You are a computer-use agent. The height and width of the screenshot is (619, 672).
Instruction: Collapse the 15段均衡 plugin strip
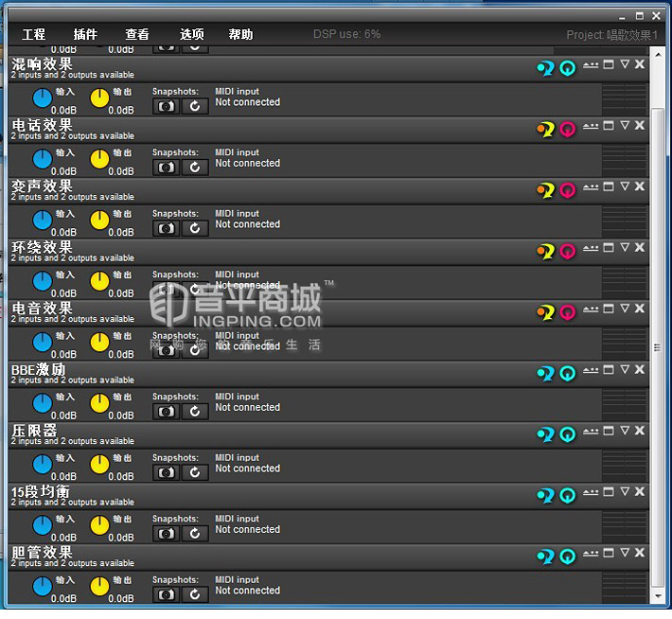625,491
